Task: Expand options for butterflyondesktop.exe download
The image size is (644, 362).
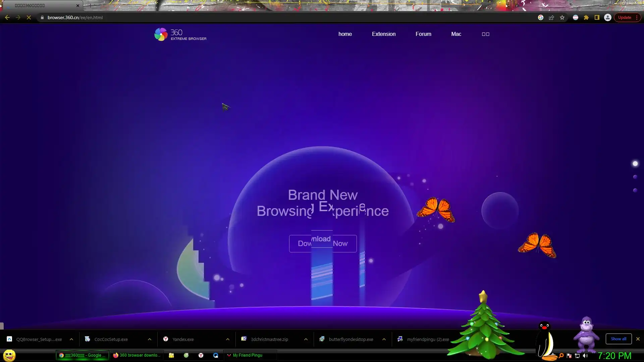Action: pyautogui.click(x=384, y=339)
